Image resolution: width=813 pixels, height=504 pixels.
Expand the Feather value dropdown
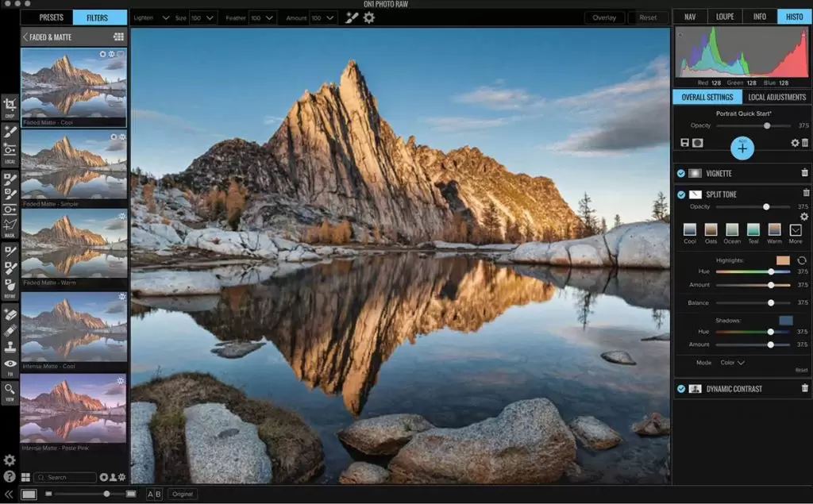coord(263,17)
